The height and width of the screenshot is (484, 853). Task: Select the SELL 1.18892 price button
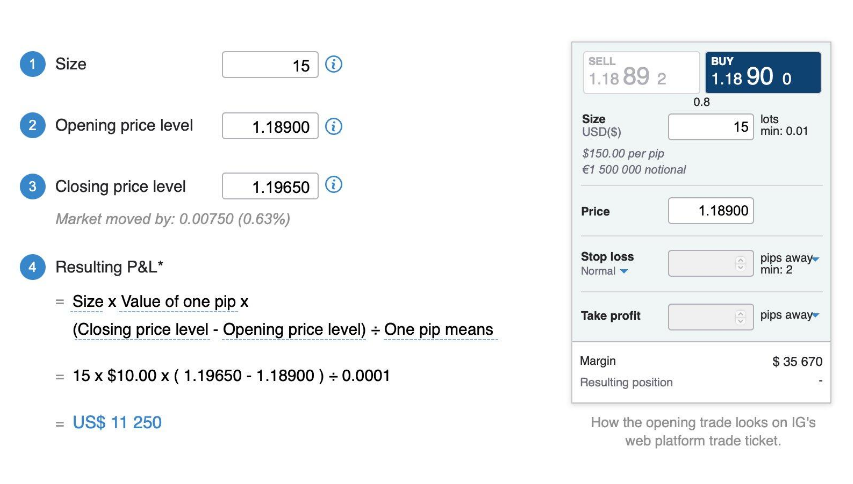tap(641, 73)
